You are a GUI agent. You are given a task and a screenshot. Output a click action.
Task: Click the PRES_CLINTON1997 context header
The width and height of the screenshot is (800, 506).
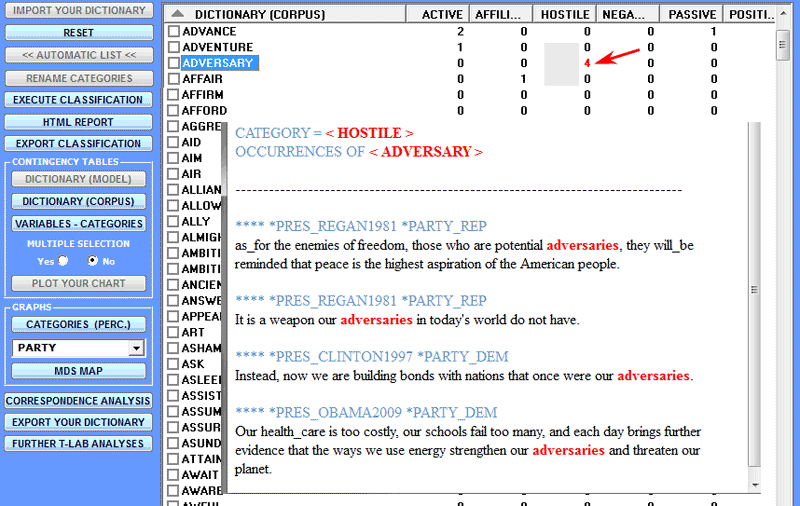coord(372,356)
